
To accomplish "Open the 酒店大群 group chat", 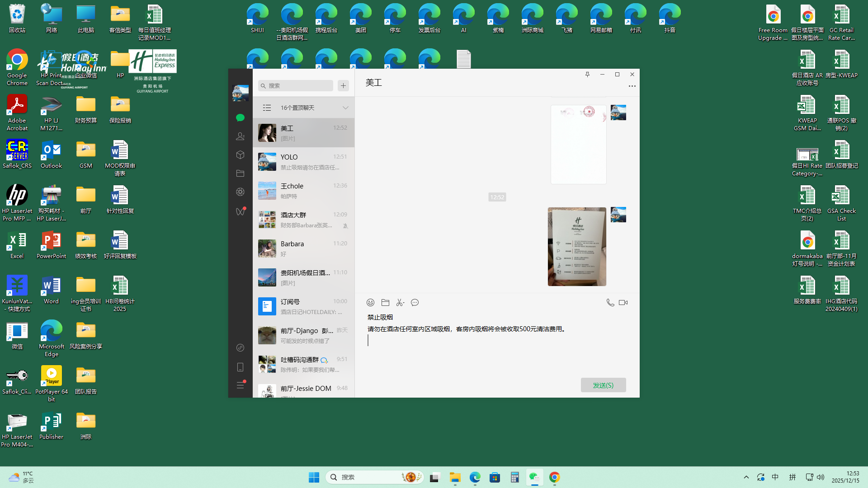I will point(303,220).
